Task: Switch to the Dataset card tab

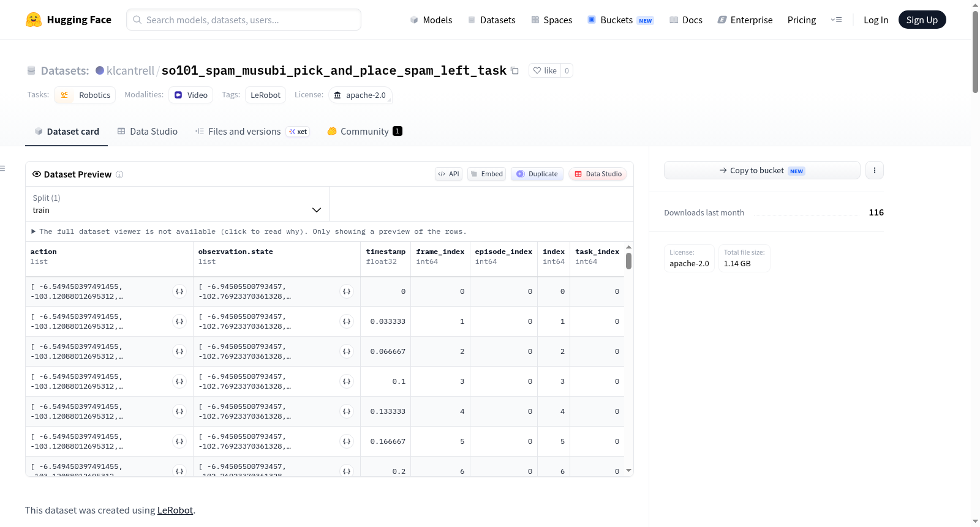Action: click(66, 132)
